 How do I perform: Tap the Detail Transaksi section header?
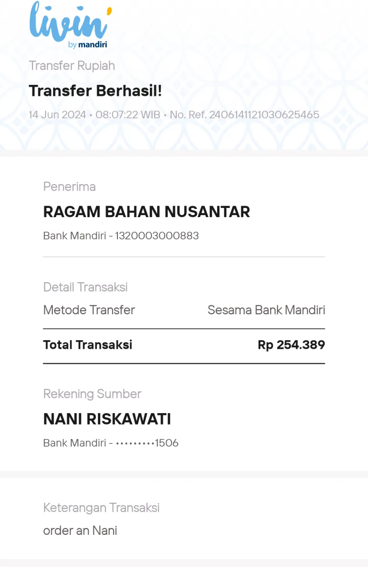85,287
